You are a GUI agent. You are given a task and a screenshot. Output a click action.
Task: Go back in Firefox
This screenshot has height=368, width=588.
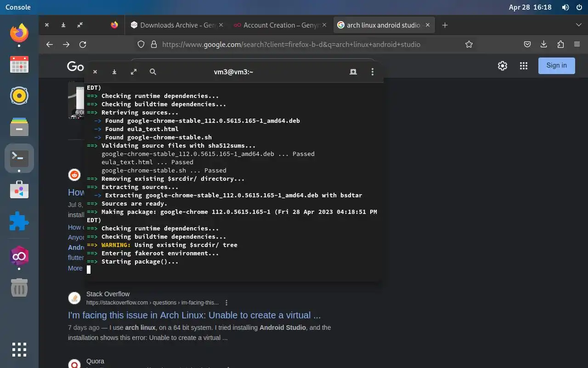tap(50, 45)
